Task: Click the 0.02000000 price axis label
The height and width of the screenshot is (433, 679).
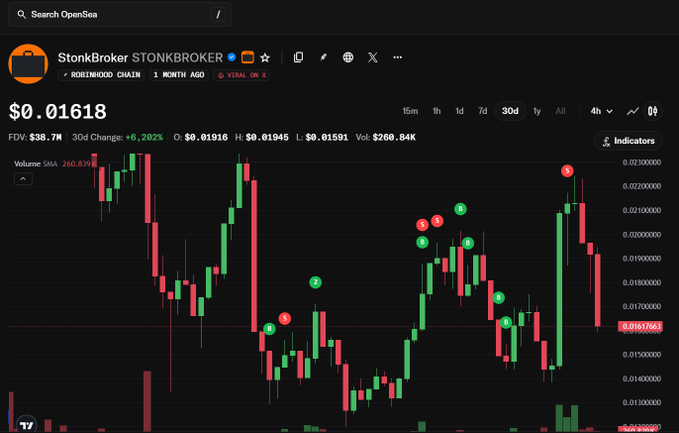Action: click(642, 234)
